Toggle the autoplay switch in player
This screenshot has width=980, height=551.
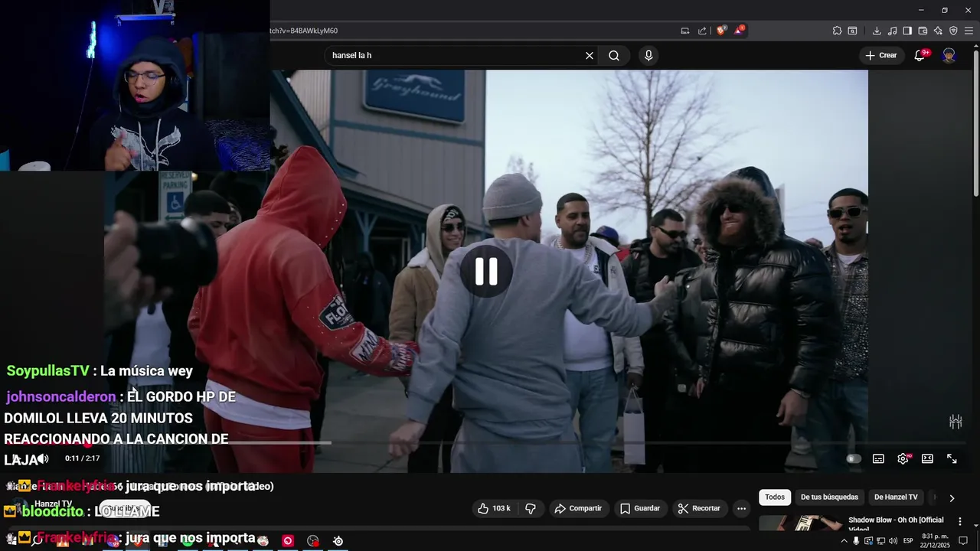coord(854,458)
